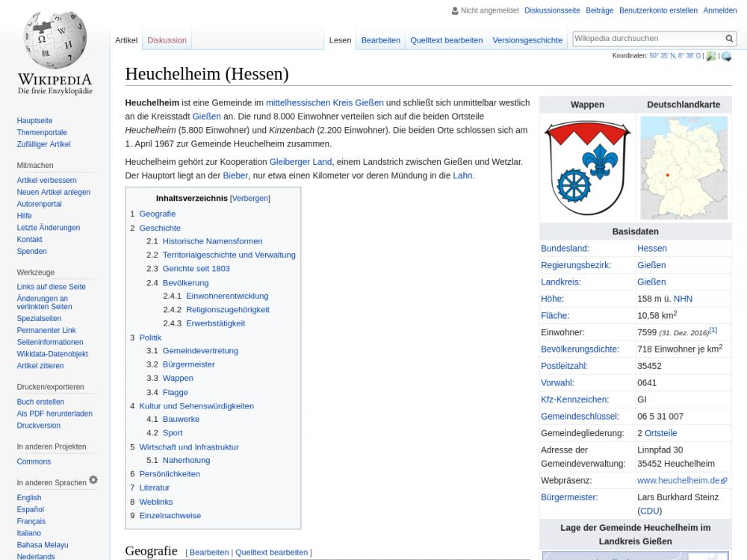Screen dimensions: 747x560
Task: Click the search magnifying glass icon
Action: pos(729,39)
